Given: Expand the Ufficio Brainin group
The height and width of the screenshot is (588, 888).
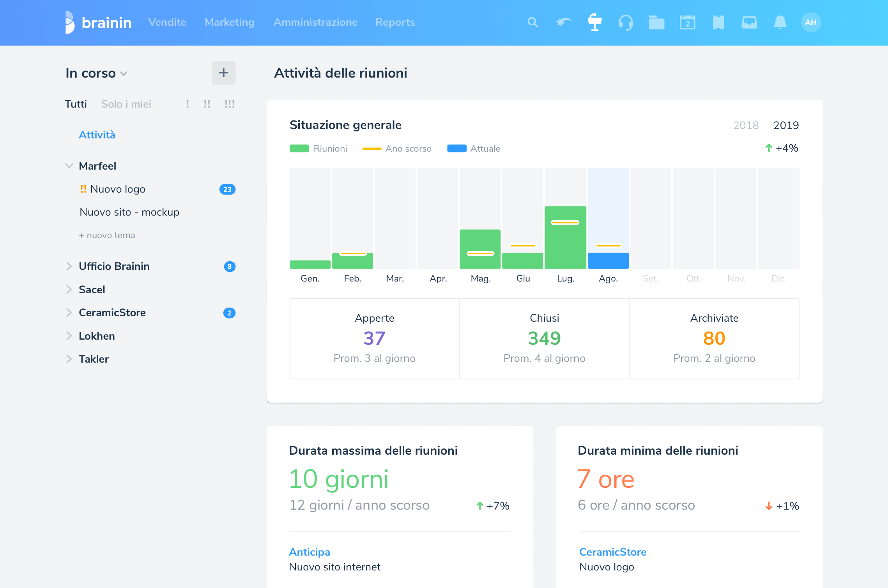Looking at the screenshot, I should 69,266.
